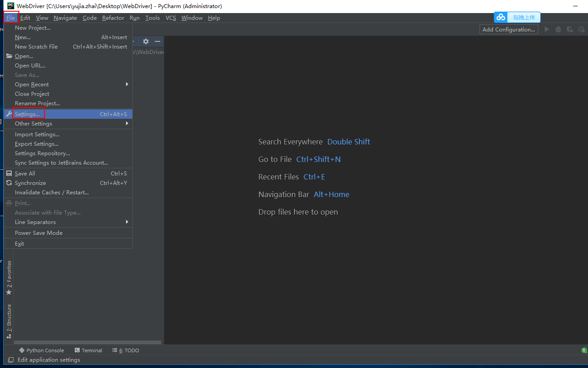The height and width of the screenshot is (368, 588).
Task: Hide the Project tool window
Action: 158,41
